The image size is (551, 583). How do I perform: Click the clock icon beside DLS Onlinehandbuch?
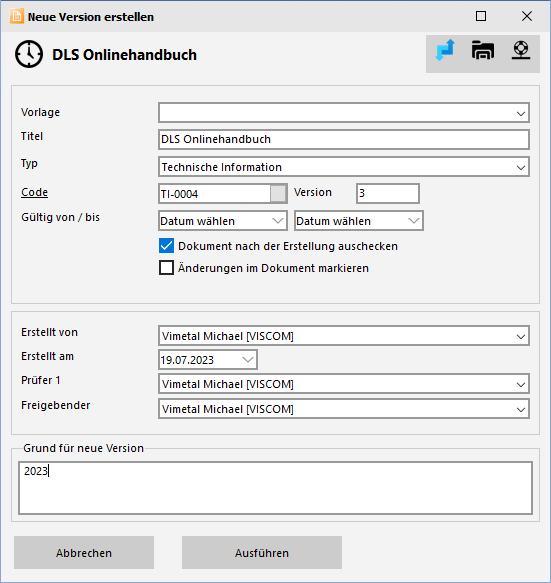coord(29,54)
